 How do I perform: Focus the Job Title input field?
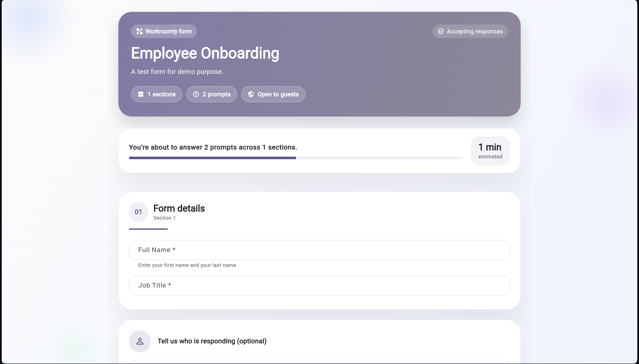[x=319, y=285]
